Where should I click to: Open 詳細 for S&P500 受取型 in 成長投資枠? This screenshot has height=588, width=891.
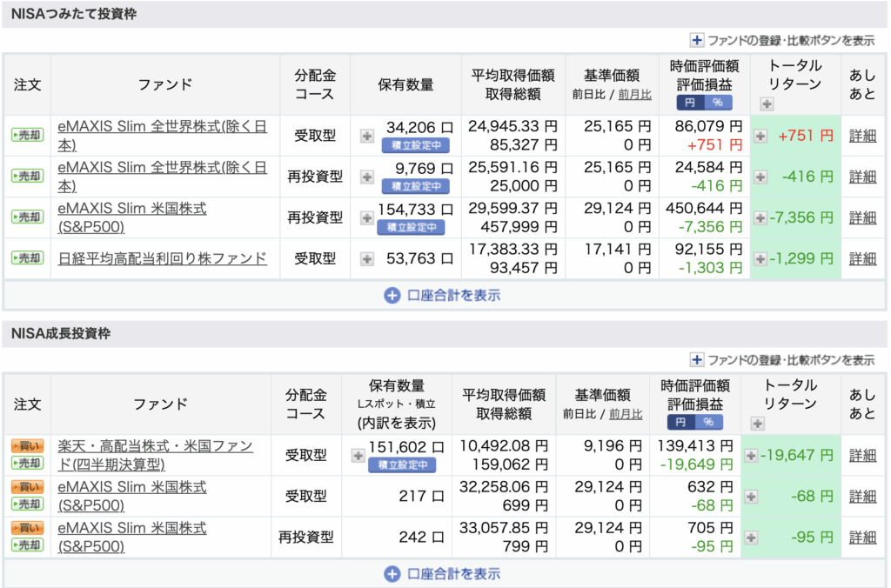(x=862, y=496)
